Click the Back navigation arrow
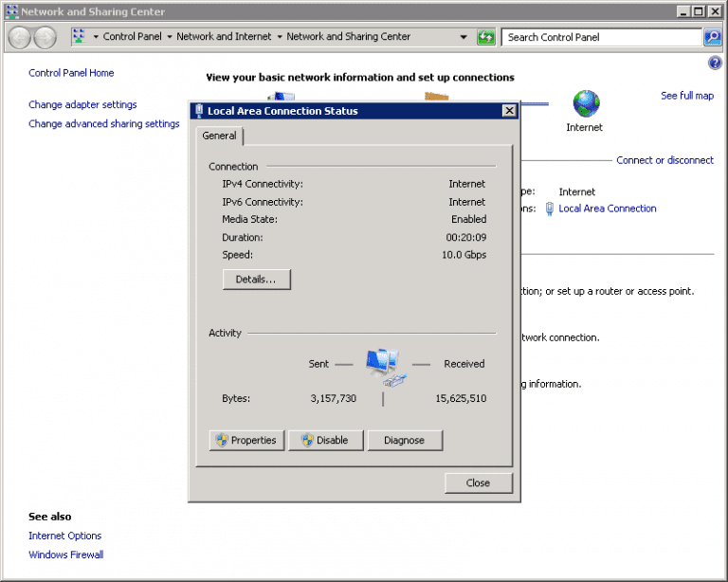 (x=20, y=37)
